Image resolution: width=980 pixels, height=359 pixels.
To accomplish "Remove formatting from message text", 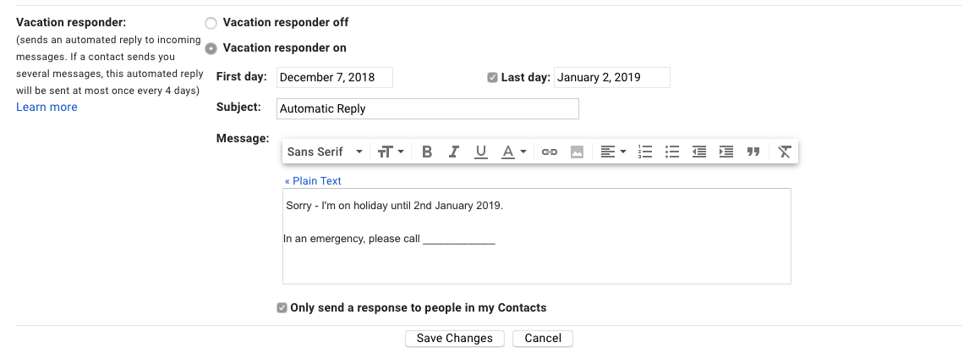I will click(x=785, y=152).
